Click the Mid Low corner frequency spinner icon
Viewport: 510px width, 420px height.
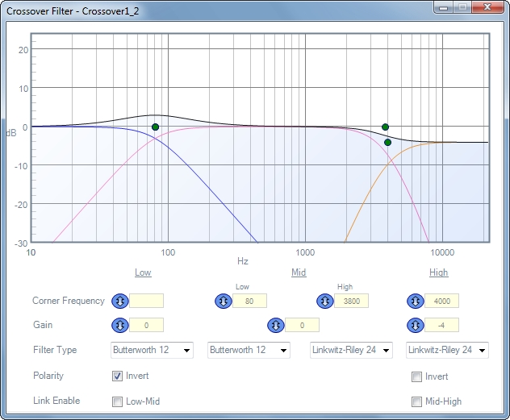pyautogui.click(x=223, y=301)
